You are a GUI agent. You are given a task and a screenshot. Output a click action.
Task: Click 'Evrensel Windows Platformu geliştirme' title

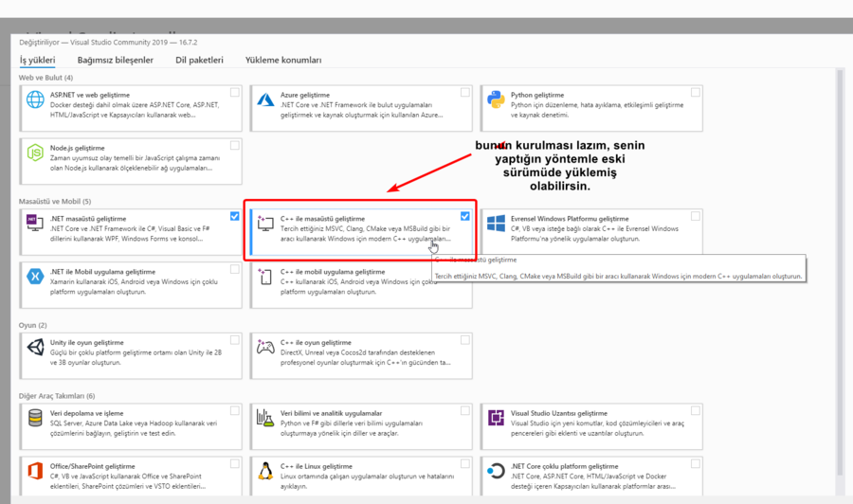click(x=570, y=219)
